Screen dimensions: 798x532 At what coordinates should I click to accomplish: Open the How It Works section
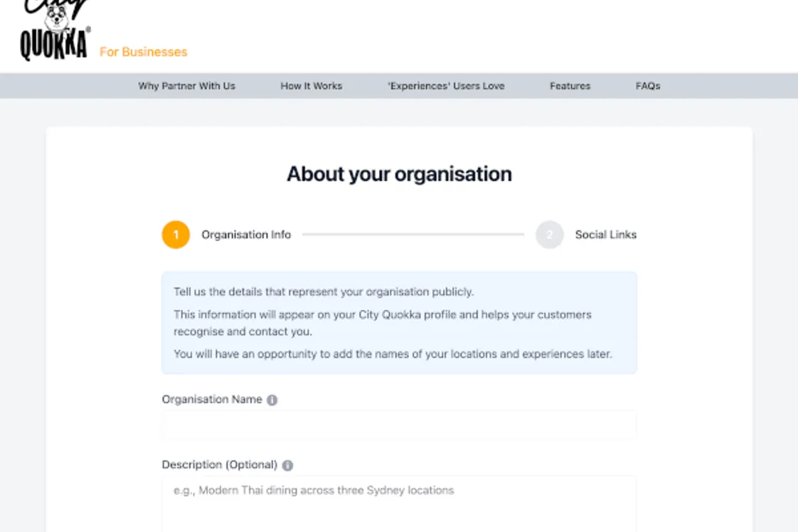[x=311, y=86]
